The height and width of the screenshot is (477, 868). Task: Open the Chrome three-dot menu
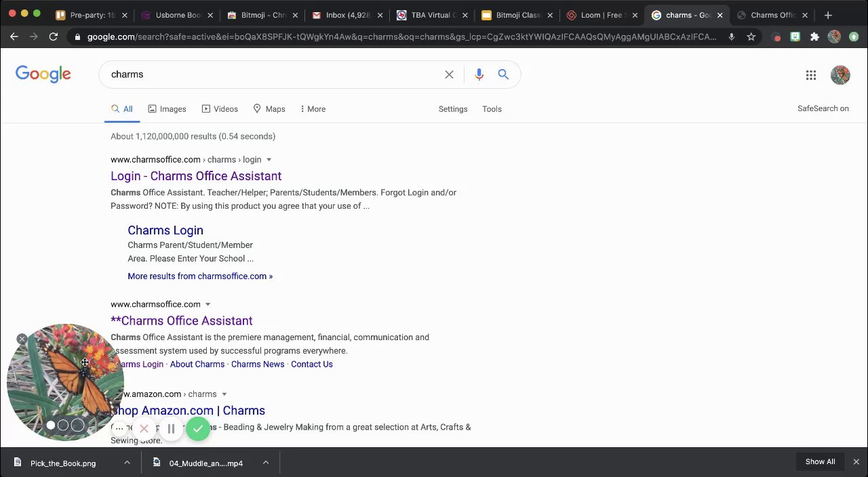point(854,37)
